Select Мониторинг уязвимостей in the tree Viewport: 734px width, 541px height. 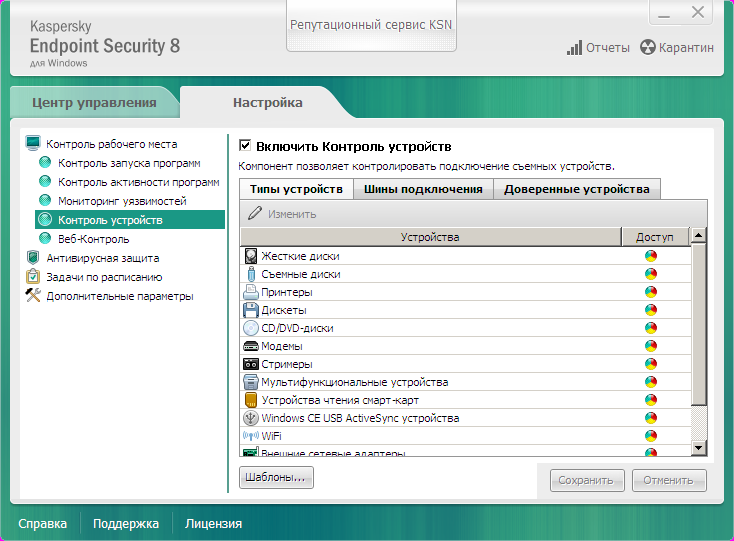(122, 201)
